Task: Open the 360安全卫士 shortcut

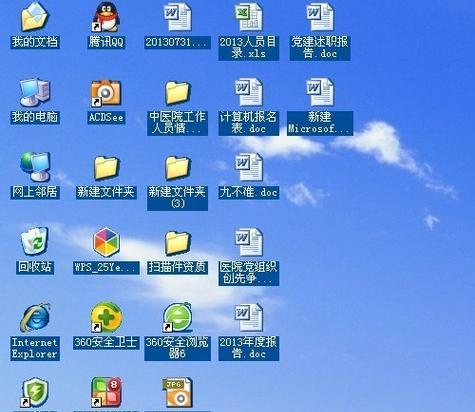Action: (106, 317)
